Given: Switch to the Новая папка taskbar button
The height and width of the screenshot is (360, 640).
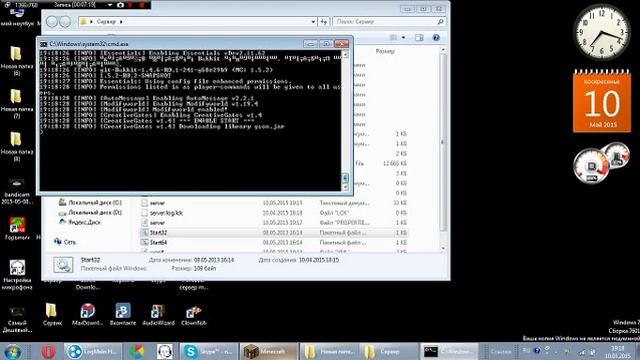Looking at the screenshot, I should (329, 351).
